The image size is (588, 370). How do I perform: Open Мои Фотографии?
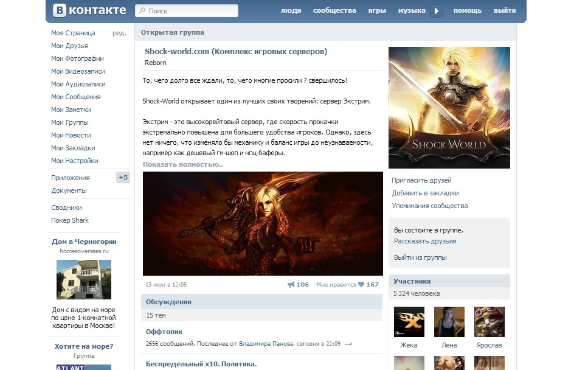click(x=77, y=58)
